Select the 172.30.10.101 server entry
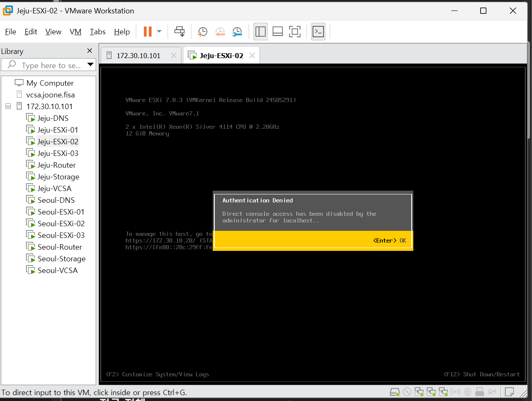Image resolution: width=532 pixels, height=401 pixels. pos(49,107)
